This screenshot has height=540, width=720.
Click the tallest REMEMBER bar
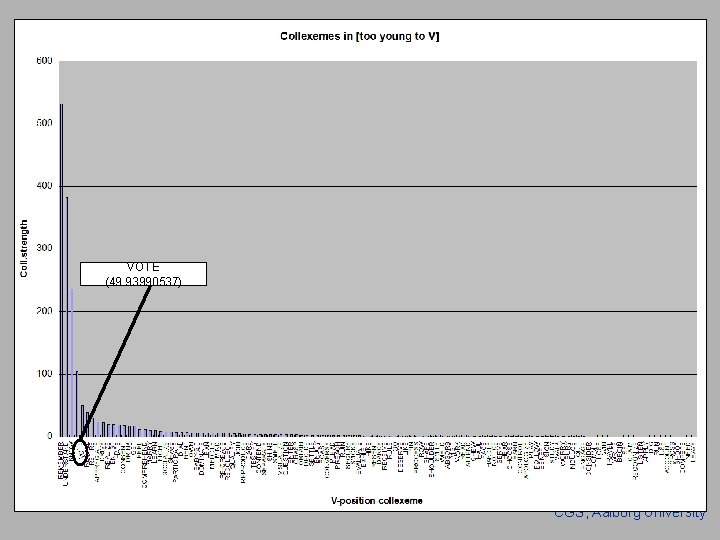tap(62, 270)
